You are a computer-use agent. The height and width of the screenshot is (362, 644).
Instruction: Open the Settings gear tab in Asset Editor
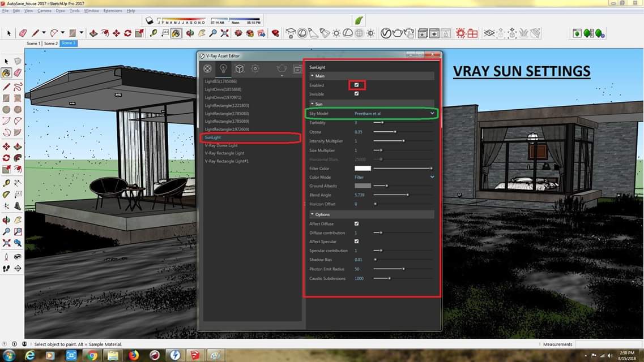tap(255, 69)
